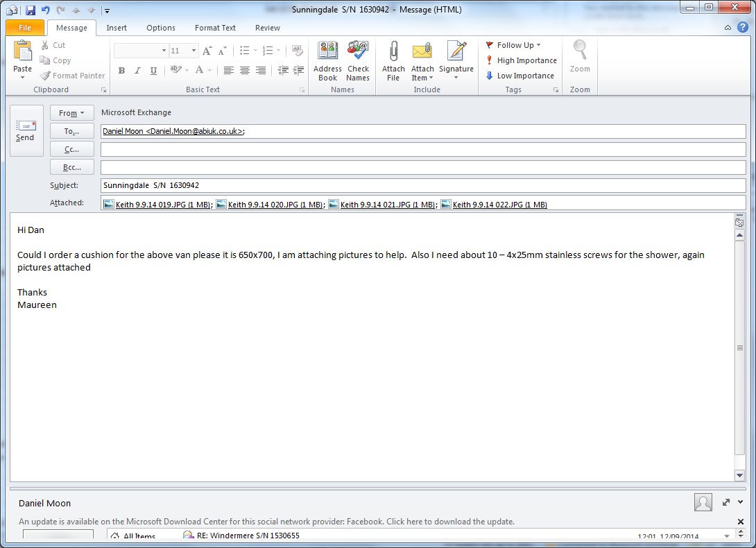
Task: Open the font size dropdown
Action: coord(194,51)
